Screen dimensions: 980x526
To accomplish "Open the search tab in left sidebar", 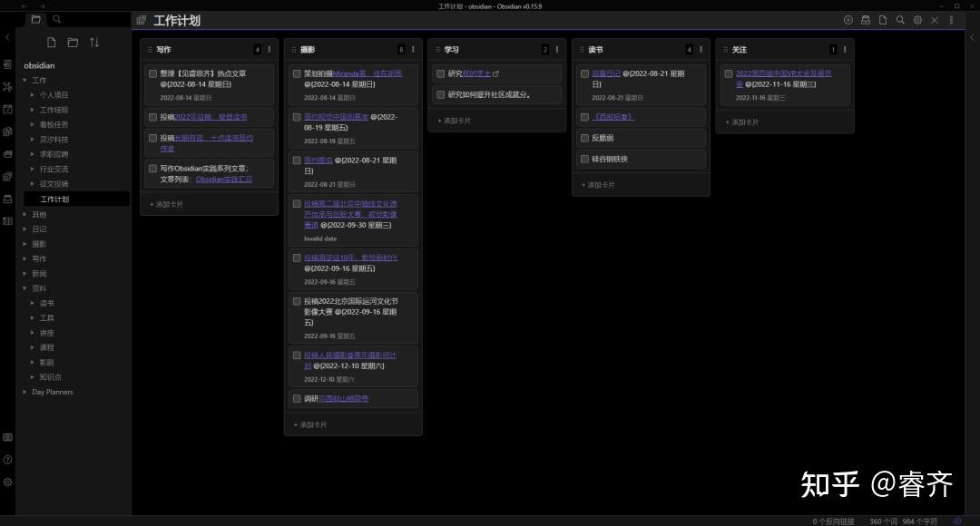I will (x=57, y=19).
